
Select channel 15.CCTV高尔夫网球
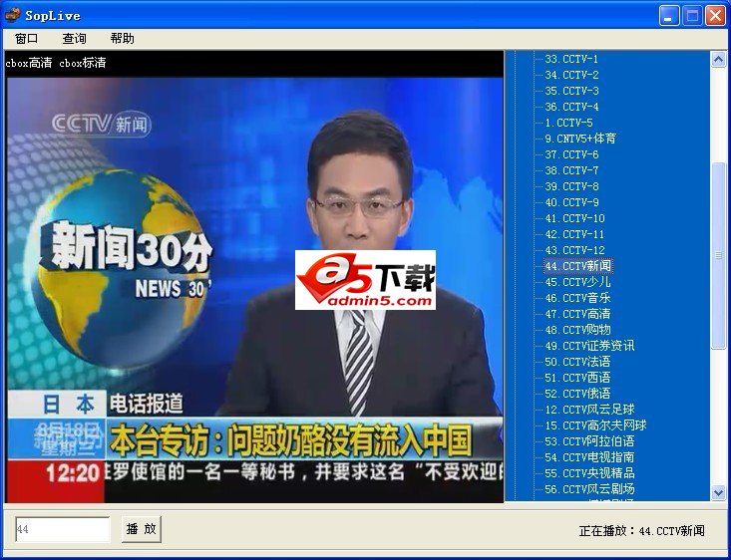point(595,425)
